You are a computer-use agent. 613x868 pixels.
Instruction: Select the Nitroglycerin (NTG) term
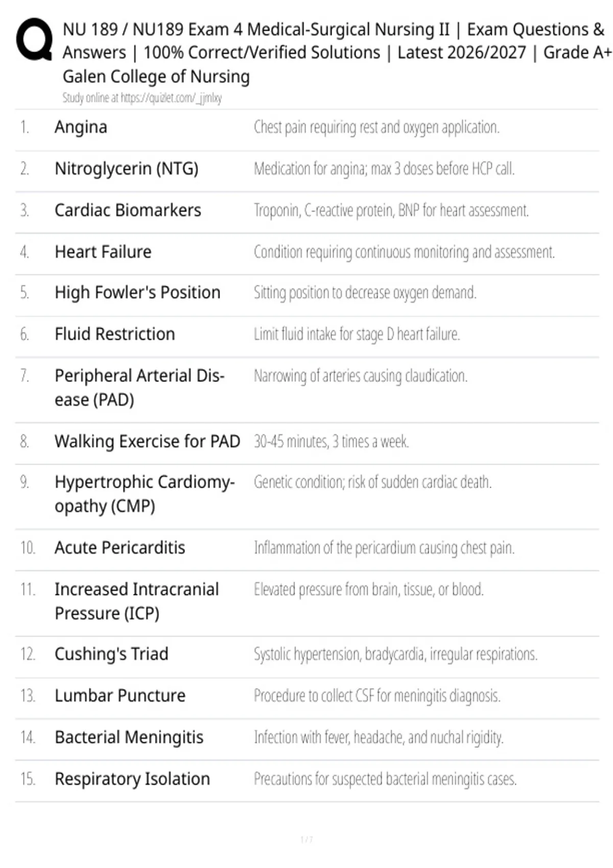tap(126, 168)
